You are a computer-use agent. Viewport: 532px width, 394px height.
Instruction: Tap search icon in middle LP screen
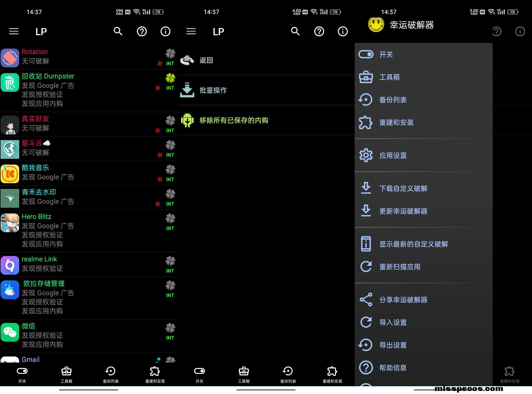[295, 31]
